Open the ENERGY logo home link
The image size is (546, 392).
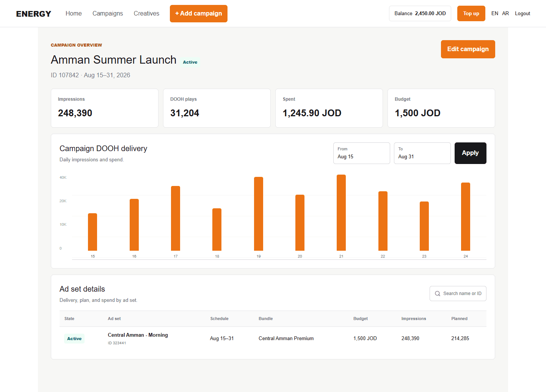pyautogui.click(x=34, y=14)
